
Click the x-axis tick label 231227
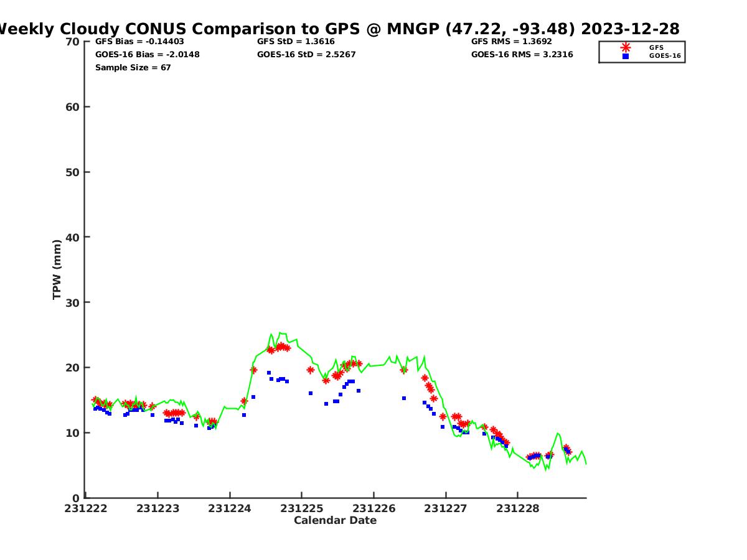tap(446, 508)
